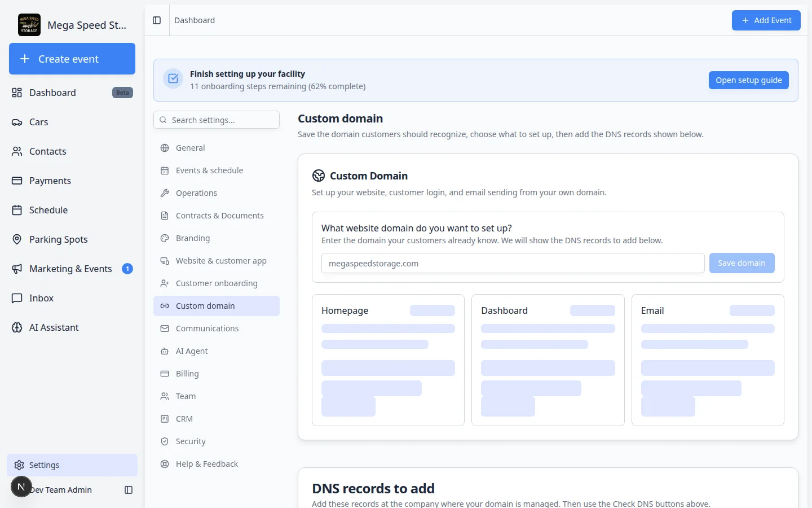Viewport: 812px width, 508px height.
Task: Click the Contacts people icon
Action: (17, 151)
